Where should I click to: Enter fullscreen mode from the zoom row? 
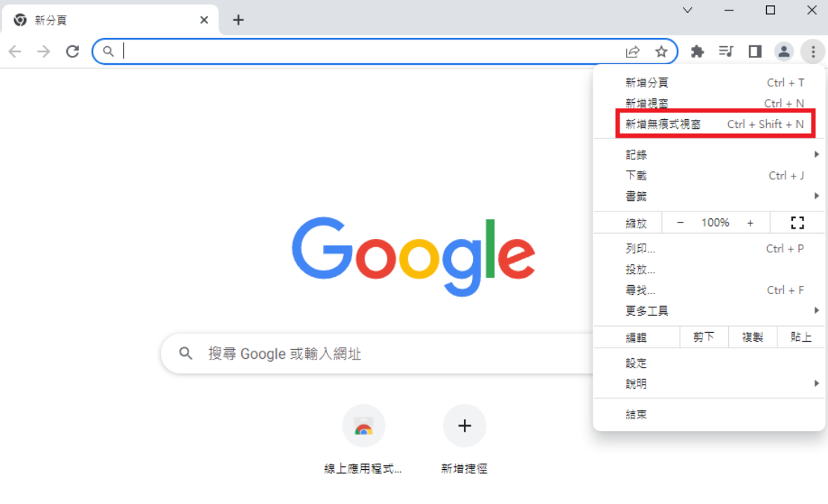[x=797, y=223]
